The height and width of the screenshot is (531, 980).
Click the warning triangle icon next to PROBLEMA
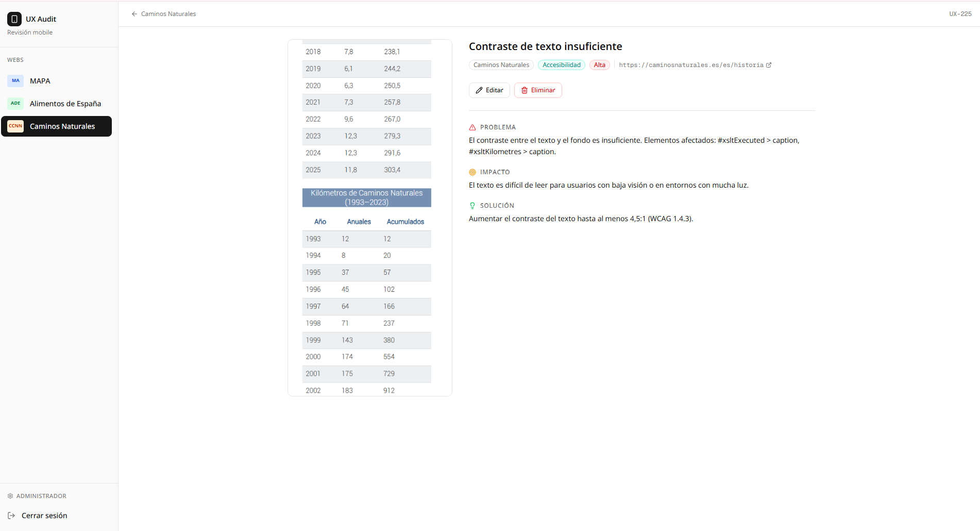(472, 127)
